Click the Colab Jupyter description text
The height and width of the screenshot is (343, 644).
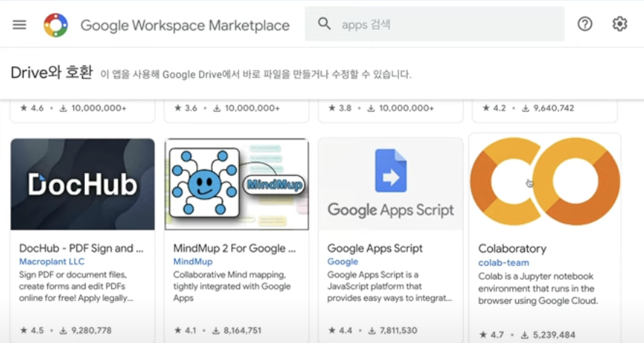(x=538, y=288)
